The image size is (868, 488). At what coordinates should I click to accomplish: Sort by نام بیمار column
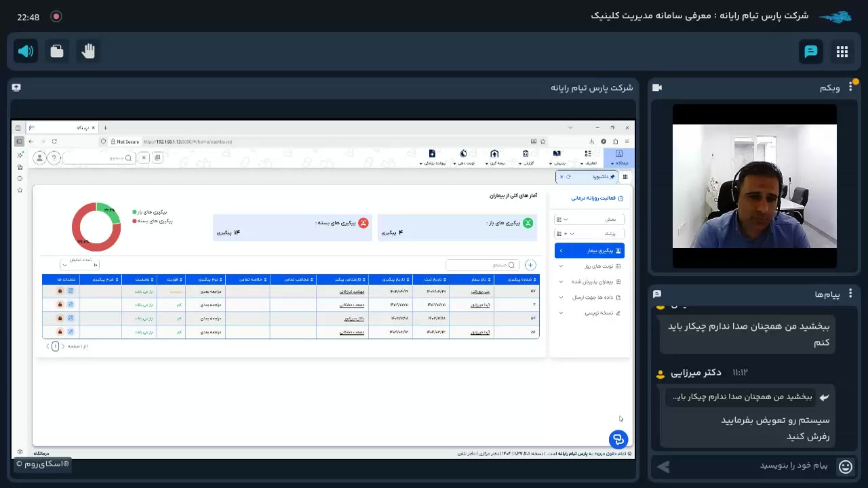(471, 279)
